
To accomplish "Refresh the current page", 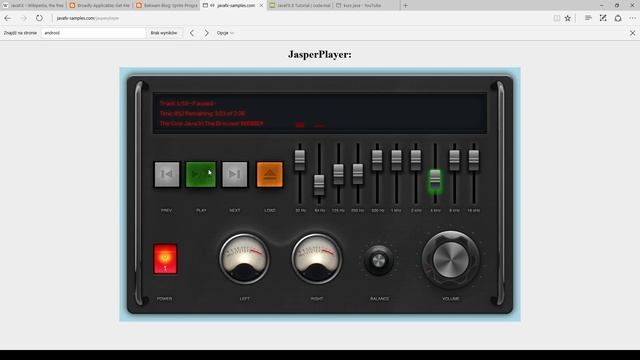I will tap(39, 18).
